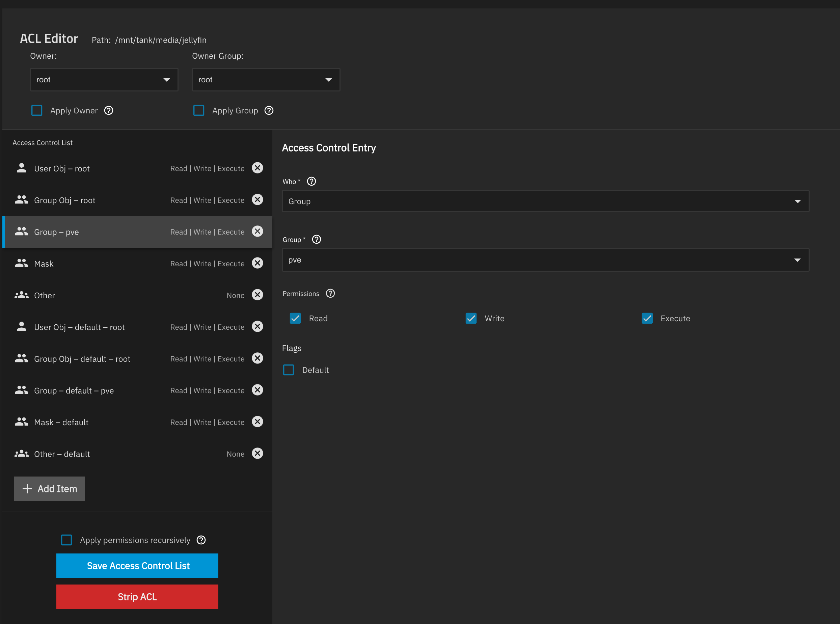Click the red Strip ACL button
The height and width of the screenshot is (624, 840).
click(137, 597)
